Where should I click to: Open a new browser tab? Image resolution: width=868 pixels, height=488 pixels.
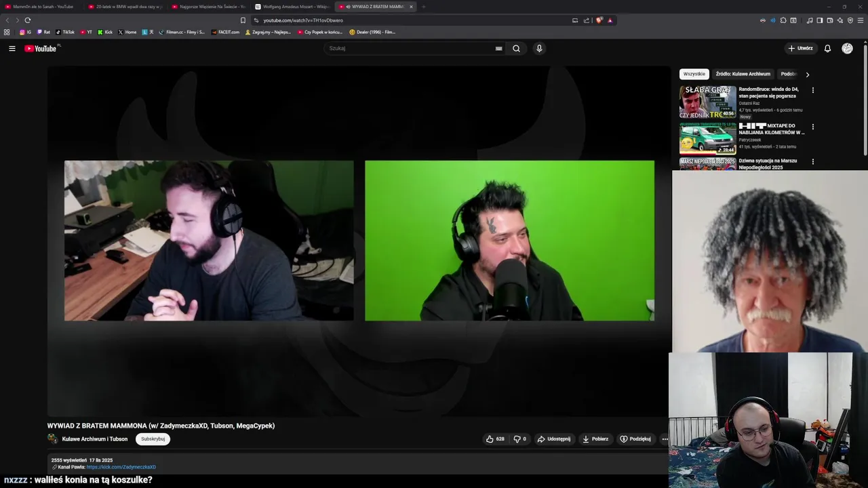pyautogui.click(x=424, y=7)
